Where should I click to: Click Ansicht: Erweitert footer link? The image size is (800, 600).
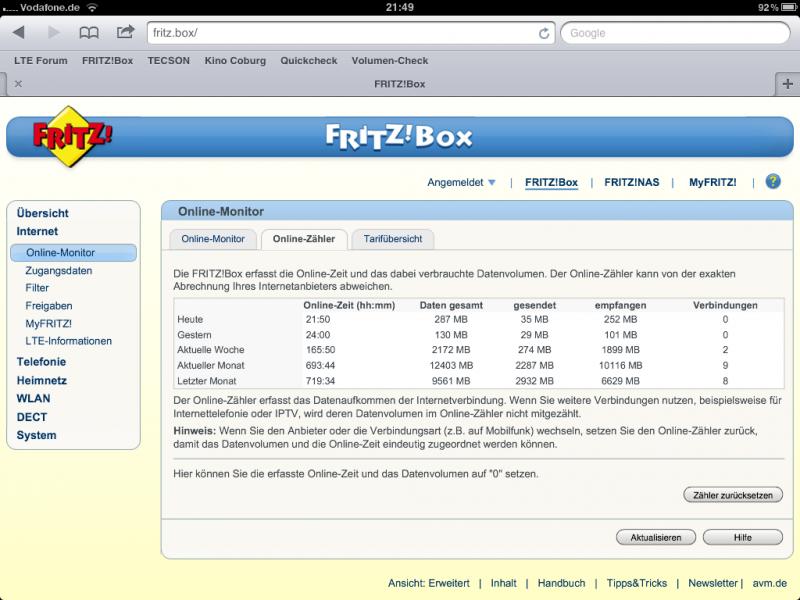(429, 583)
